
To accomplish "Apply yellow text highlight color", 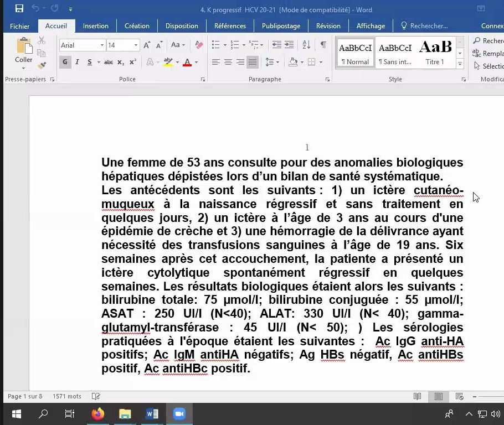I will tap(168, 62).
